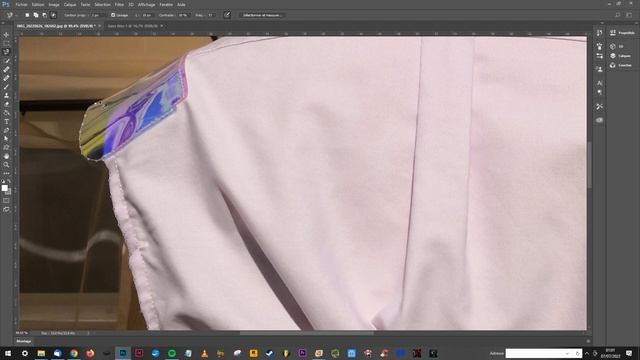Open the Fichier menu

21,4
